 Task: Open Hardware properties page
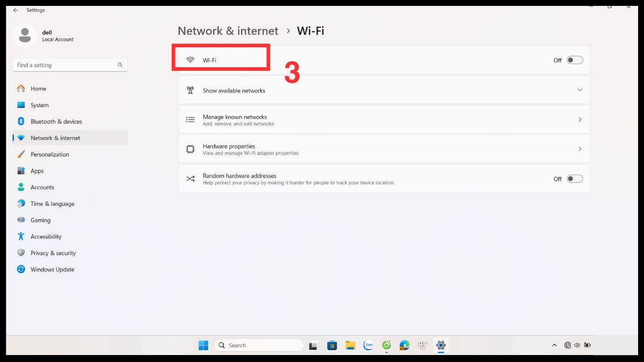point(384,149)
